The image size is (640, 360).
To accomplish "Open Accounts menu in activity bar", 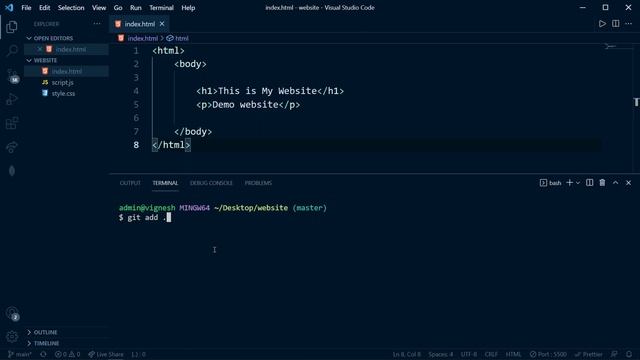I will [12, 313].
